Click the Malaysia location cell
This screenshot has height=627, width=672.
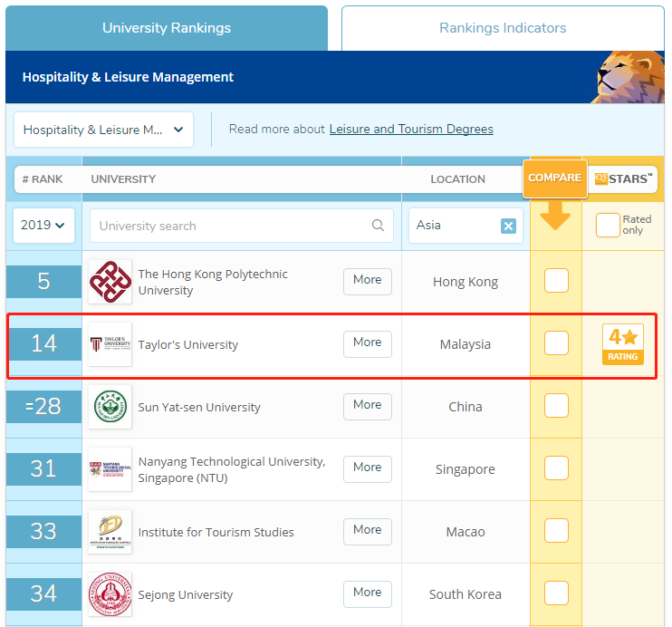(x=465, y=344)
